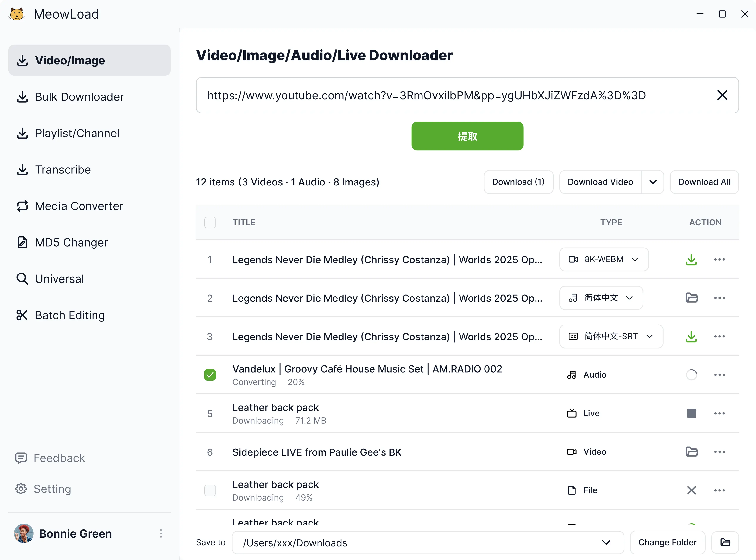Viewport: 756px width, 560px height.
Task: Open more options for Live Leather back pack
Action: [719, 413]
